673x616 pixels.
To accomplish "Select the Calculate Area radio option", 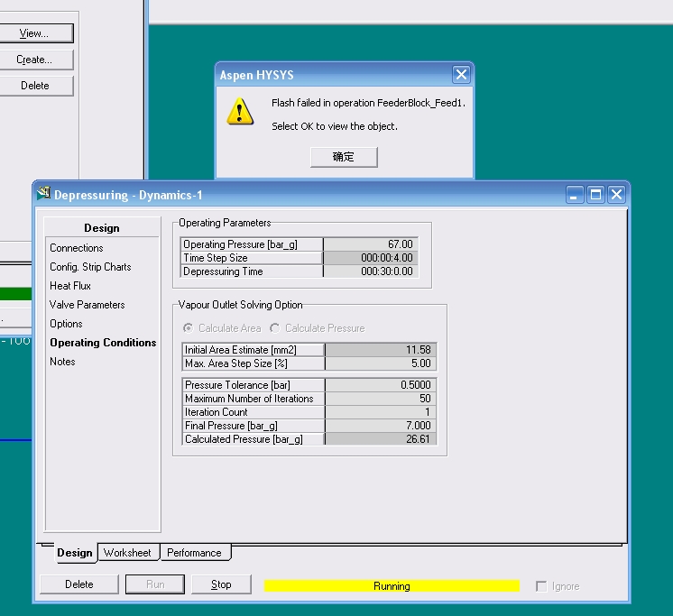I will 222,328.
